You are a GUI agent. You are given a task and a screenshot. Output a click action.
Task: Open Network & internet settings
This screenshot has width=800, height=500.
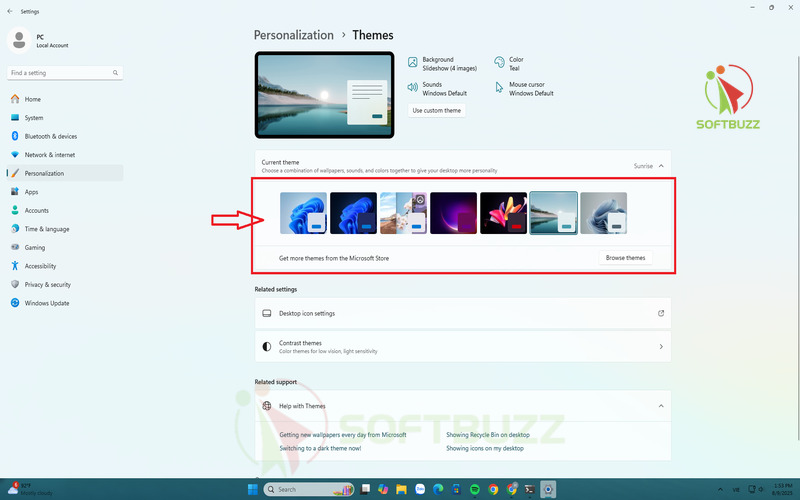[x=65, y=155]
